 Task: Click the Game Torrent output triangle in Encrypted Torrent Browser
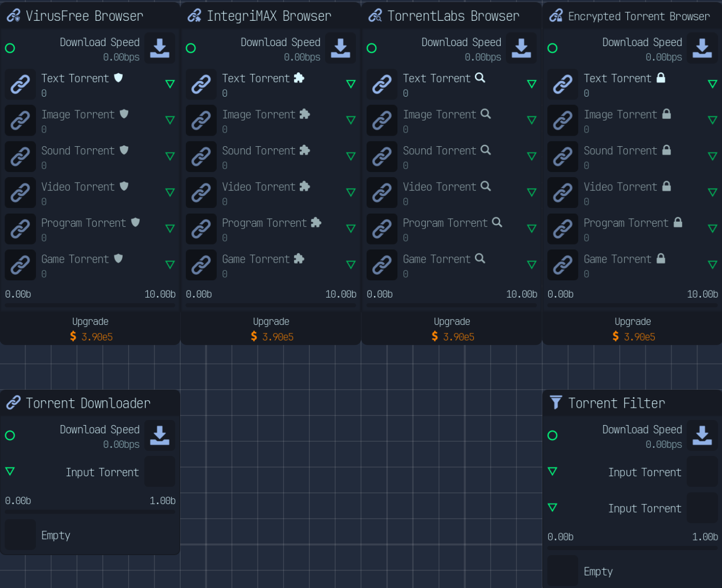point(712,265)
